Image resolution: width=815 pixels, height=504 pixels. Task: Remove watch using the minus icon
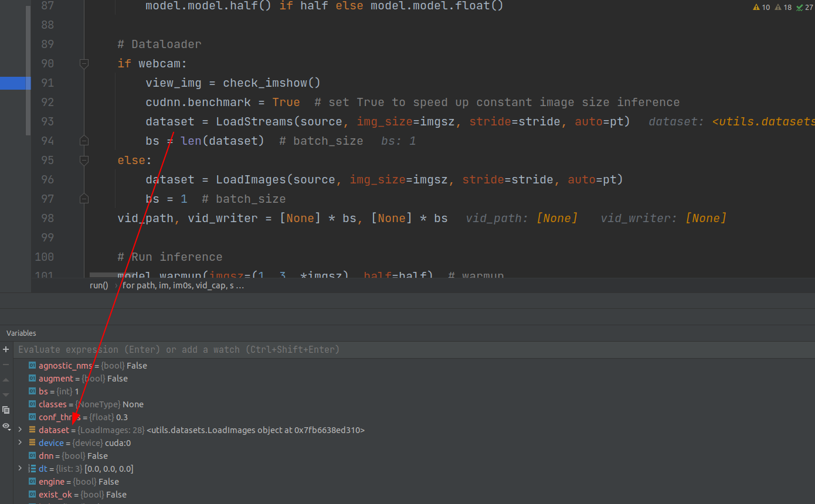(6, 365)
